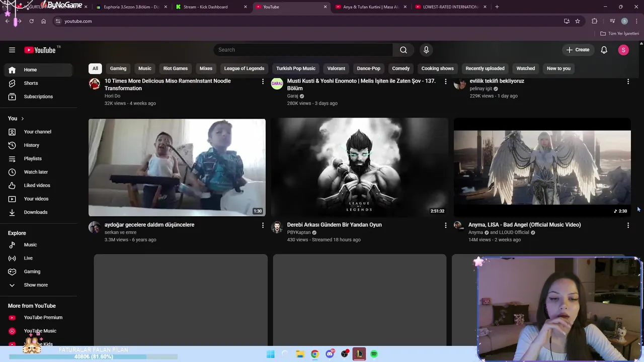
Task: Select the All filter chip
Action: 95,68
